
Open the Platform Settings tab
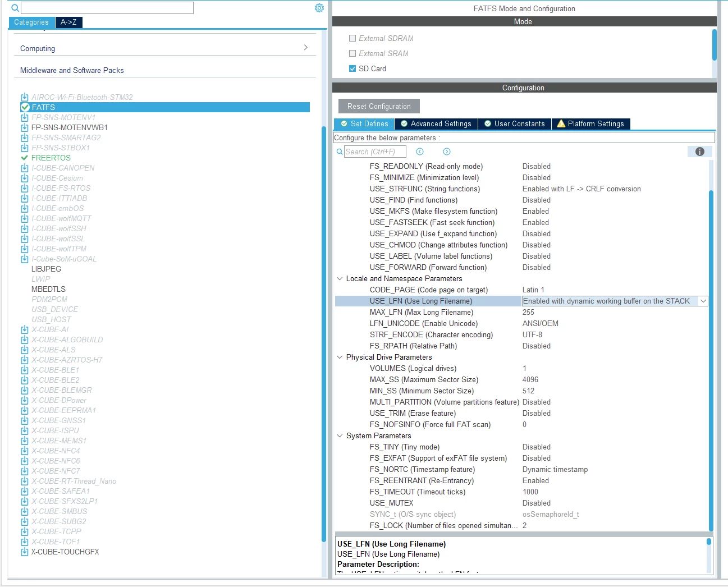[x=590, y=123]
